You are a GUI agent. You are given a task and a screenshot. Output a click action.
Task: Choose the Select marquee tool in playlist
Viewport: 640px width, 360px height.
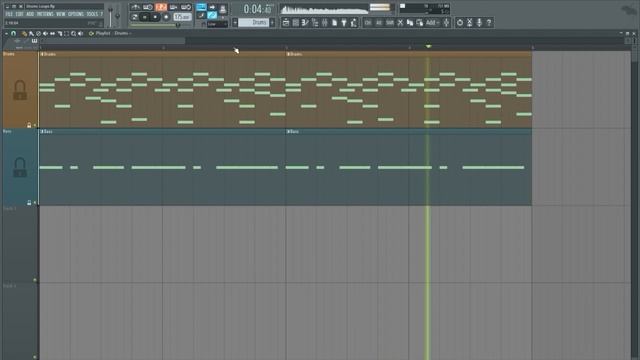click(67, 33)
